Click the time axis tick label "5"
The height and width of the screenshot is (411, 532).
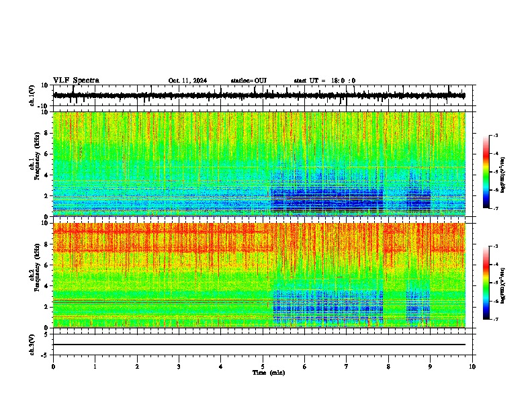[263, 367]
